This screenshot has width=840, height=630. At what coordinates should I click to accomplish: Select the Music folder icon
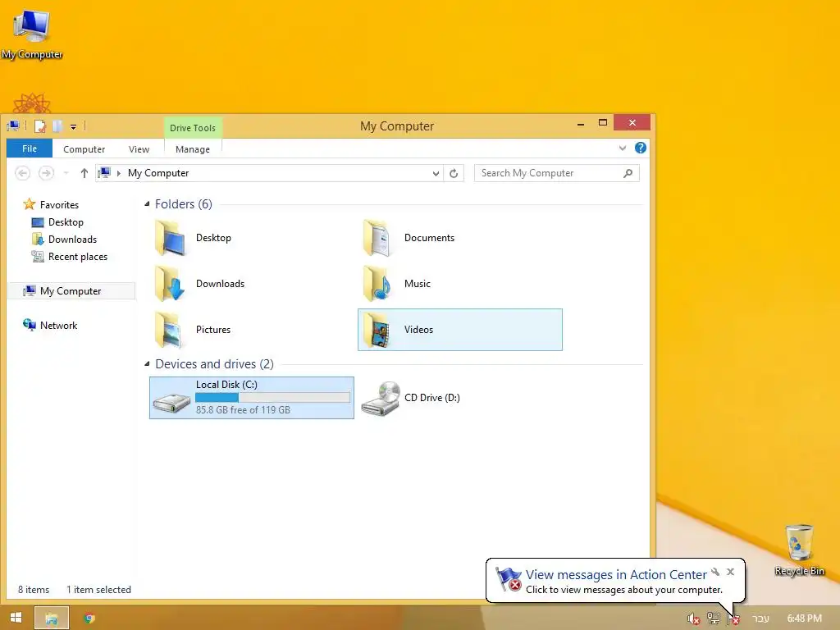[x=379, y=284]
